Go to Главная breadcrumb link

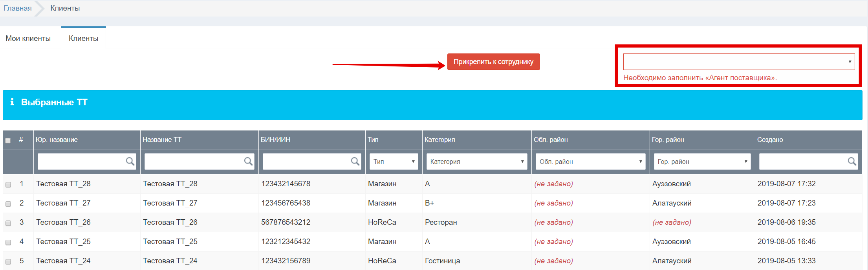[x=18, y=8]
